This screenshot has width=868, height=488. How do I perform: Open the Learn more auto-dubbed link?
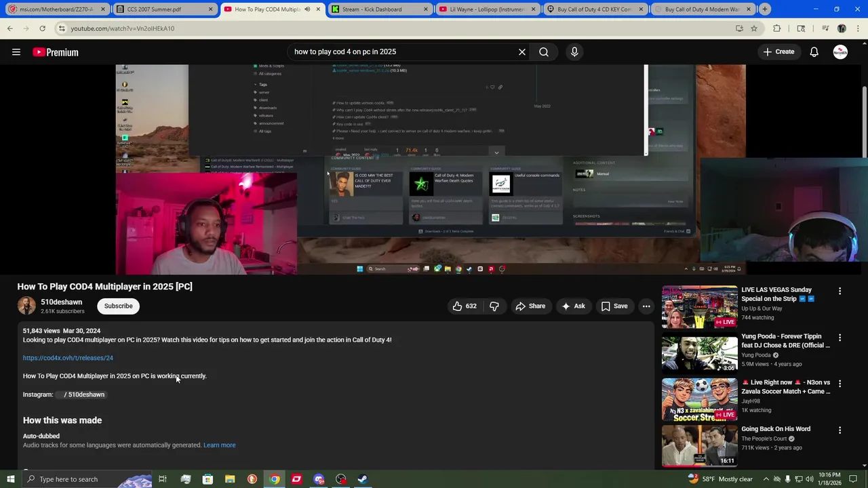point(219,445)
